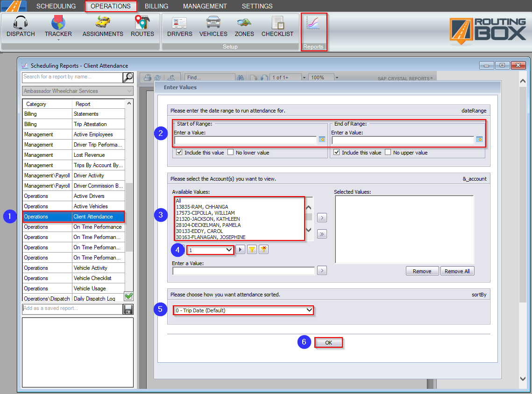Enable 'No upper value' checkbox
Image resolution: width=532 pixels, height=394 pixels.
(388, 153)
